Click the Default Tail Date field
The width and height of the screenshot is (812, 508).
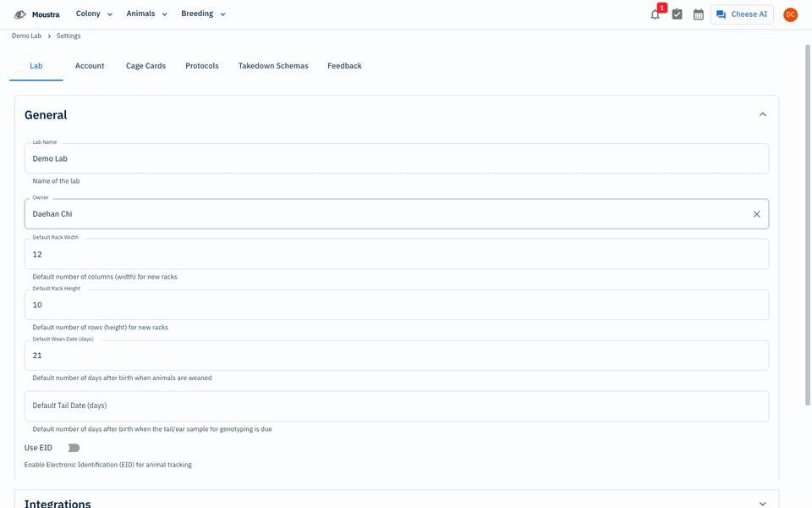(397, 406)
